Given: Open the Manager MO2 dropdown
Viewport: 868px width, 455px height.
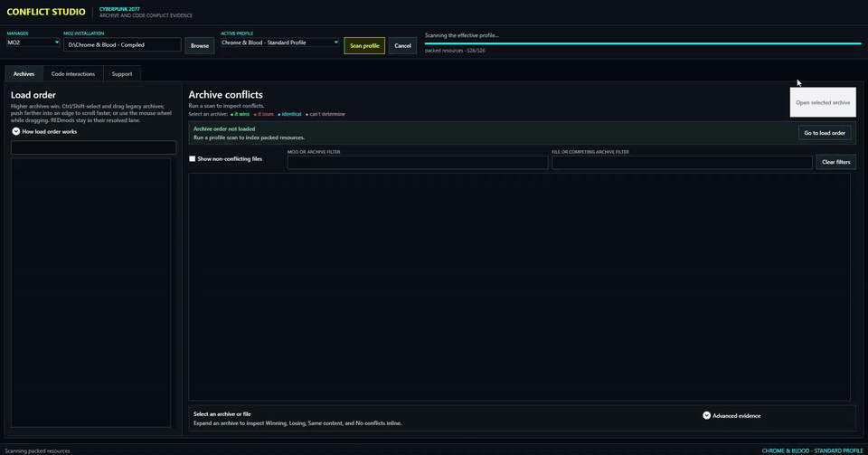Looking at the screenshot, I should tap(33, 43).
